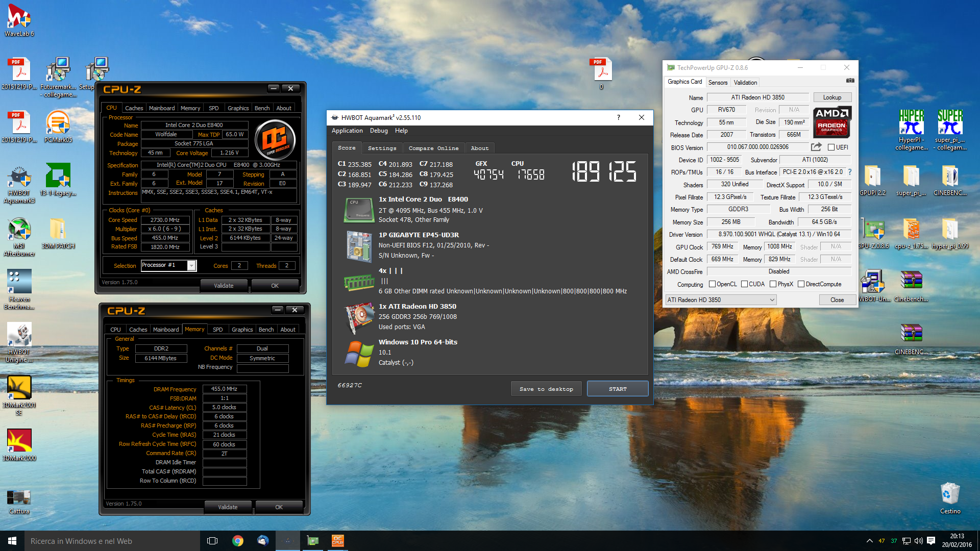Click START button in Aquamark

pyautogui.click(x=618, y=389)
